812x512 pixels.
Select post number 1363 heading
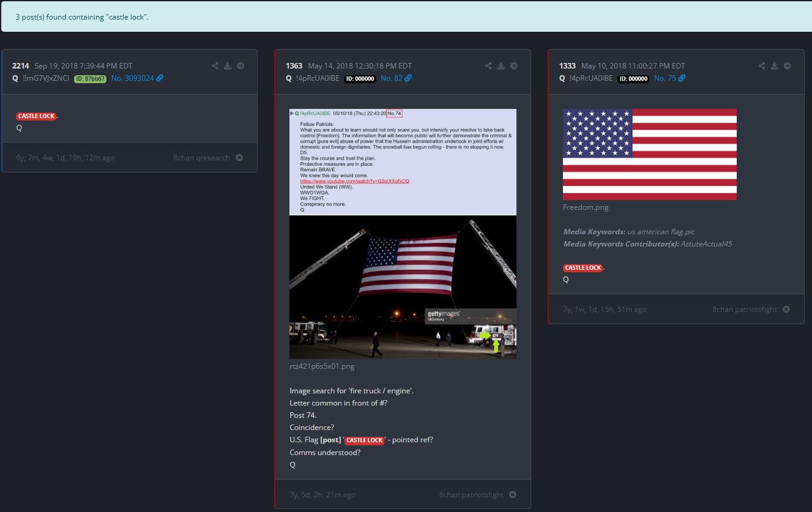(294, 66)
